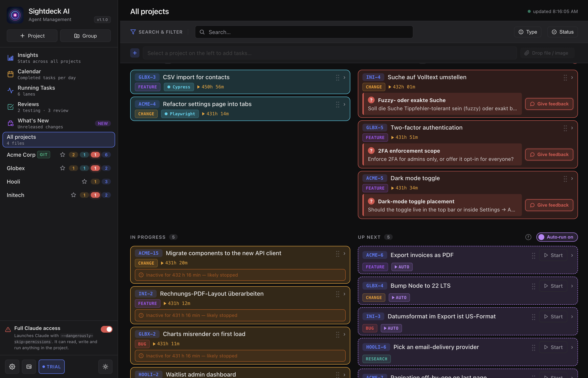Click the Drop file / image area
This screenshot has height=378, width=588.
coord(547,53)
